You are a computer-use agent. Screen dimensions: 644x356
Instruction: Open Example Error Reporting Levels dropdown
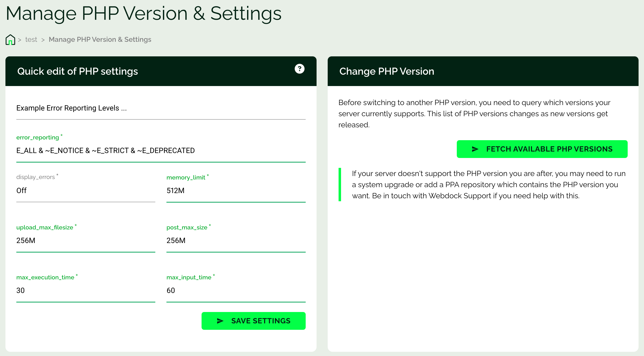[x=161, y=108]
